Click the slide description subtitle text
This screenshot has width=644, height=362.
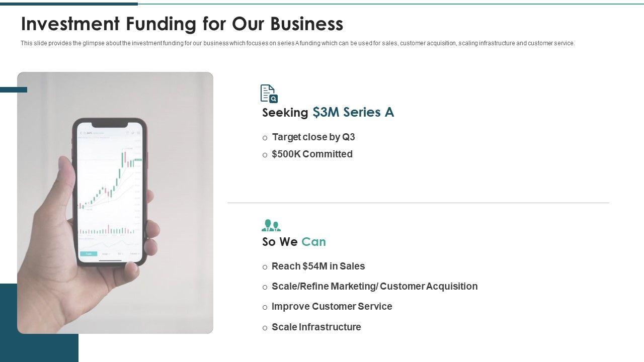(x=297, y=43)
